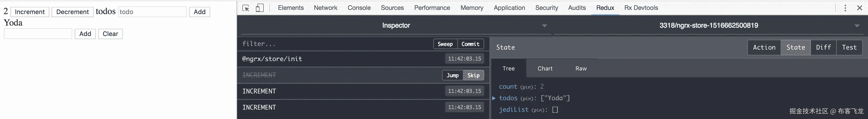
Task: Click the todo text input
Action: (152, 12)
